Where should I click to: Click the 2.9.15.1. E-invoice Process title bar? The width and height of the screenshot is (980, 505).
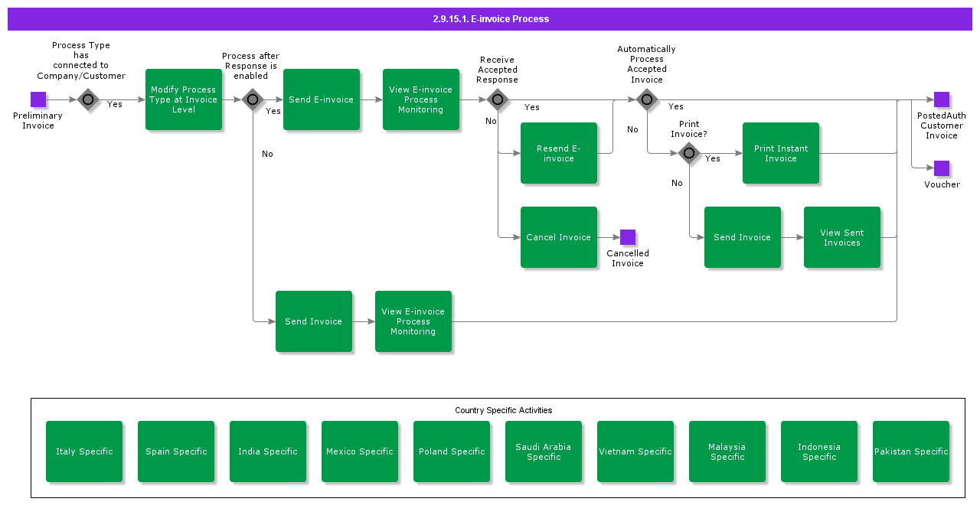pos(490,19)
